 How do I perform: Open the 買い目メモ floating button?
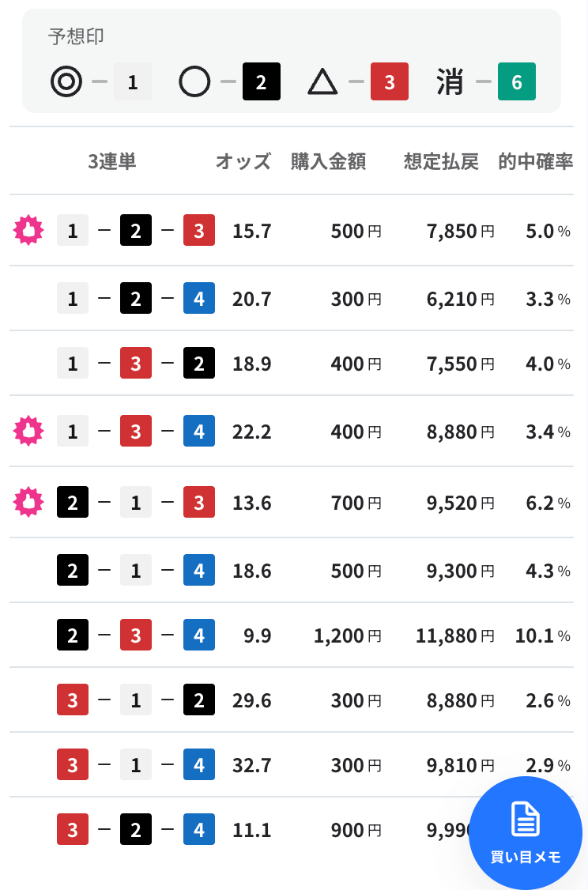pyautogui.click(x=525, y=832)
